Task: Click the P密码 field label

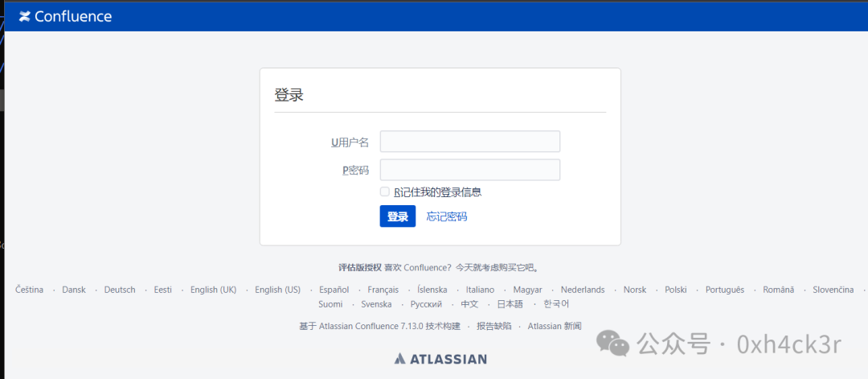Action: click(x=355, y=170)
